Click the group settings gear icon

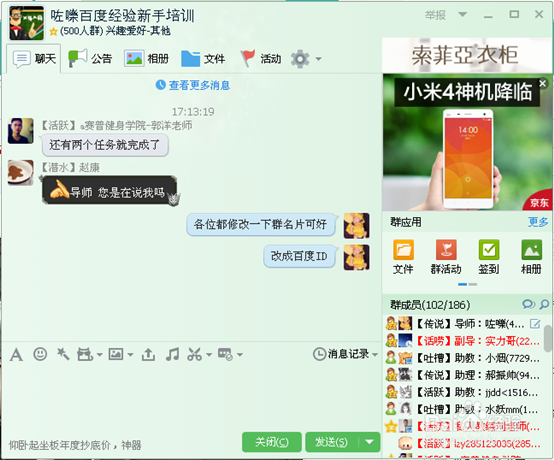point(300,59)
